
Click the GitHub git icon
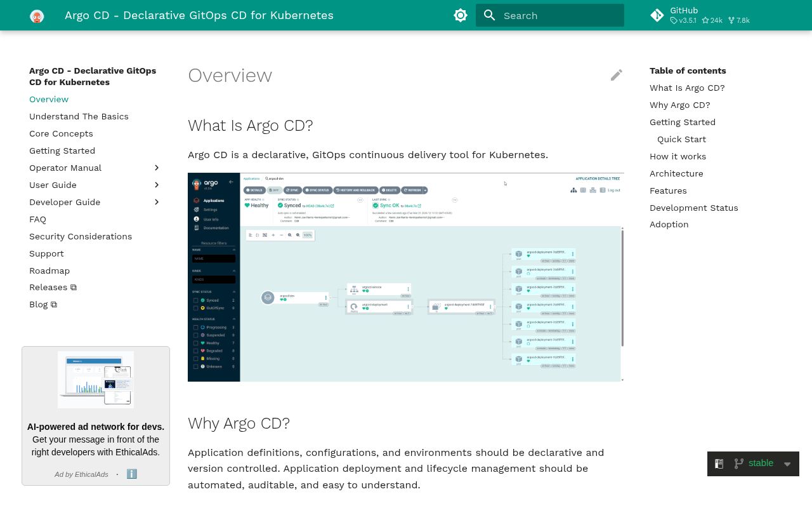click(x=657, y=15)
